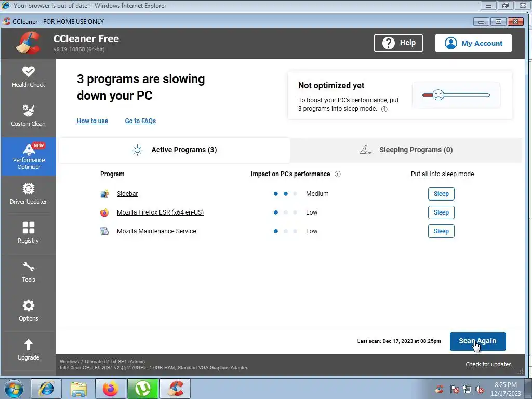Viewport: 532px width, 399px height.
Task: Click the Help button
Action: [x=398, y=43]
